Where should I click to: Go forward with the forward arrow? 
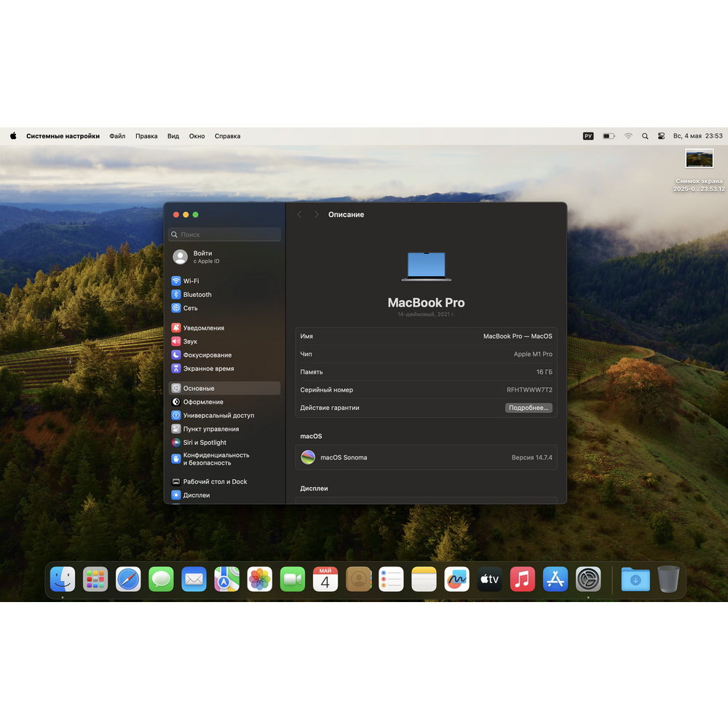[316, 215]
